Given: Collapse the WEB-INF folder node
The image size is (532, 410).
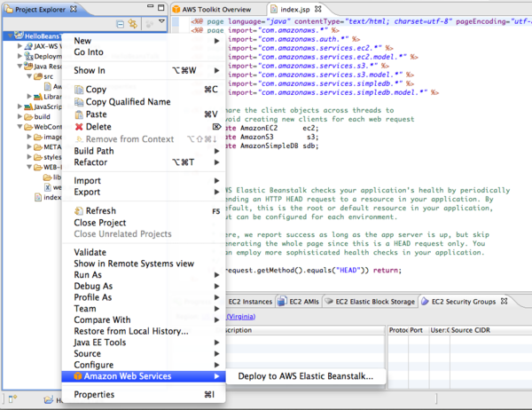Looking at the screenshot, I should pos(29,167).
